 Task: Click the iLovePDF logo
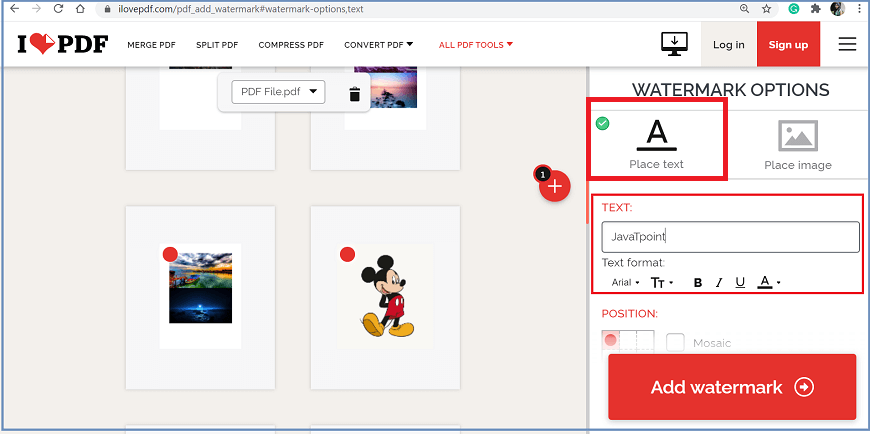(x=63, y=44)
